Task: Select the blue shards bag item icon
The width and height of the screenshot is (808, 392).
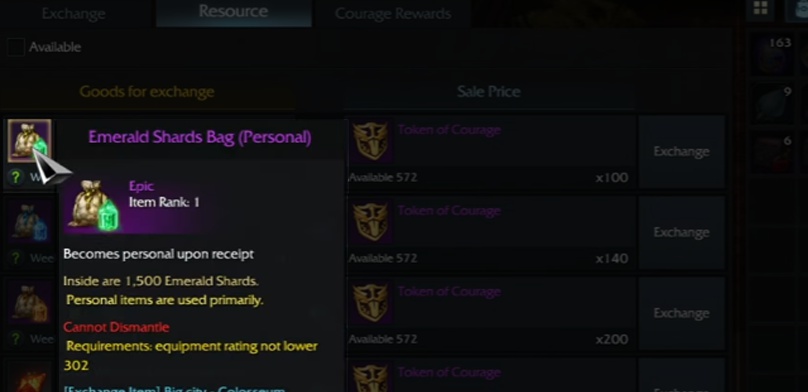Action: pyautogui.click(x=29, y=222)
